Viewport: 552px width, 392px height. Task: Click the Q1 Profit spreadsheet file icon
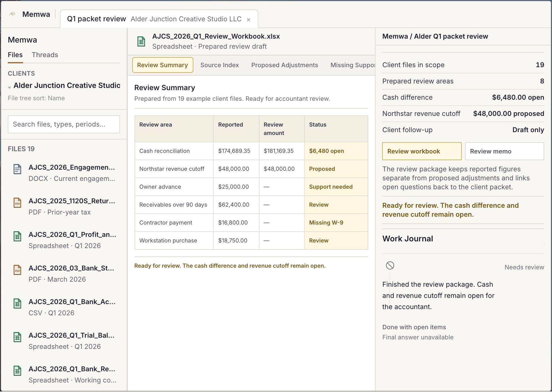(x=17, y=236)
